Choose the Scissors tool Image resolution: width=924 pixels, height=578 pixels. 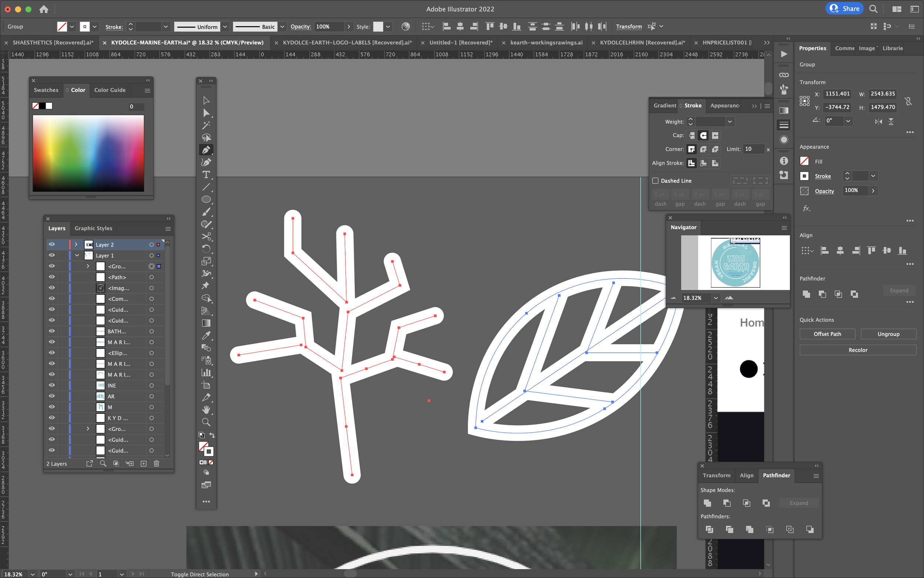[x=206, y=237]
